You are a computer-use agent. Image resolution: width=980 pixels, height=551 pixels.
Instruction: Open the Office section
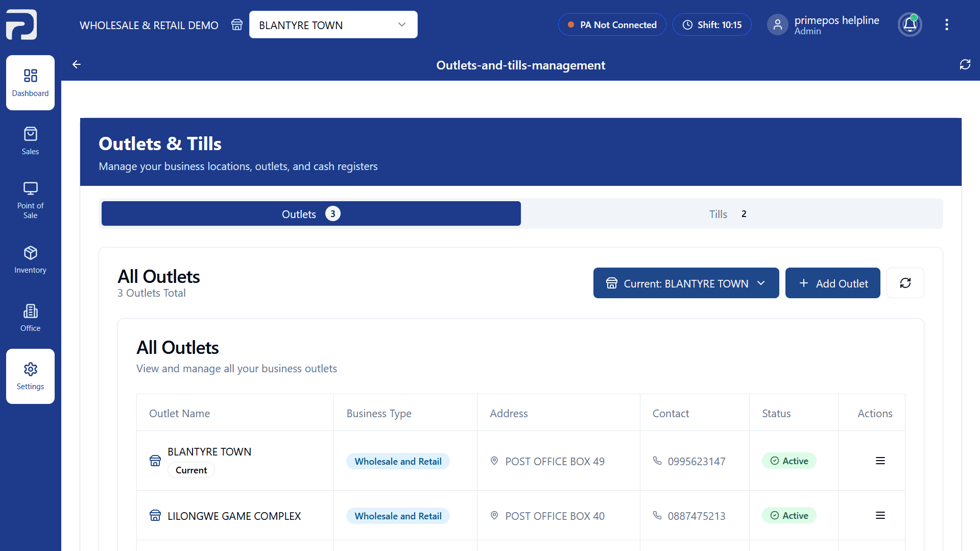coord(30,318)
